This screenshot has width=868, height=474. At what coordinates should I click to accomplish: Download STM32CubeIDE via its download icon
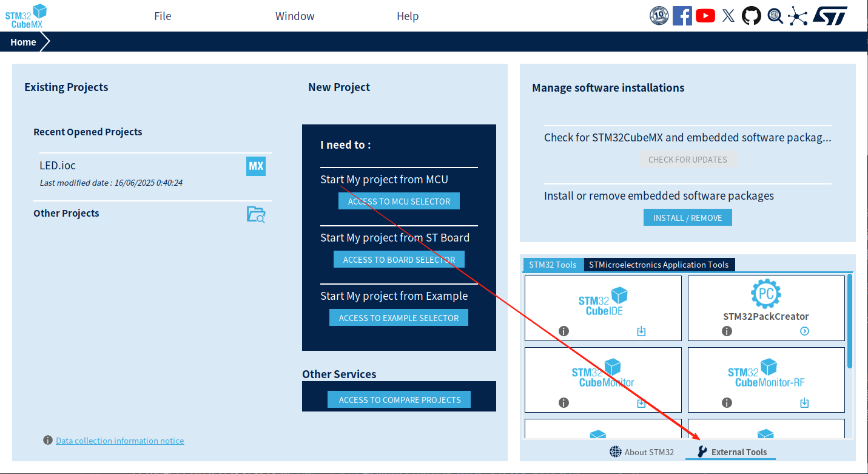(x=641, y=331)
